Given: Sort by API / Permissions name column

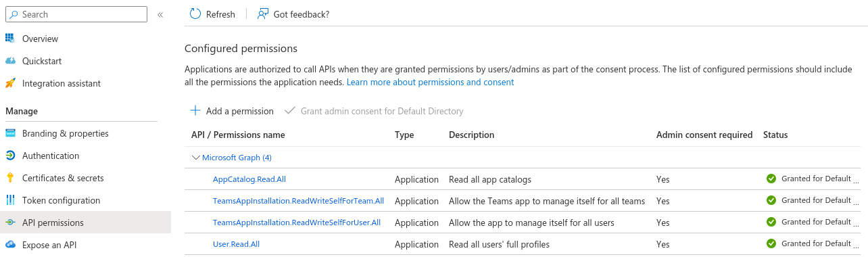Looking at the screenshot, I should click(238, 135).
